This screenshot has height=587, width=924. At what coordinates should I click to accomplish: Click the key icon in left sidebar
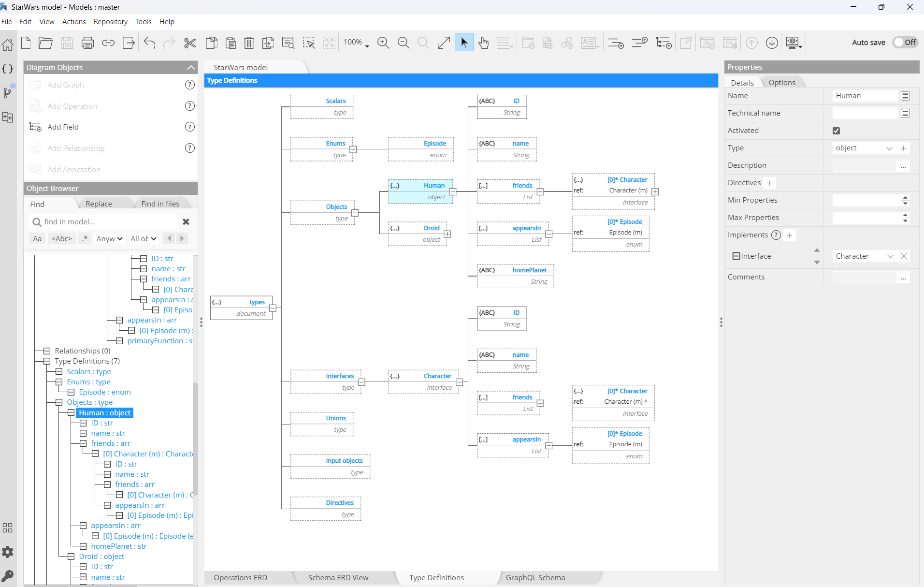(7, 575)
